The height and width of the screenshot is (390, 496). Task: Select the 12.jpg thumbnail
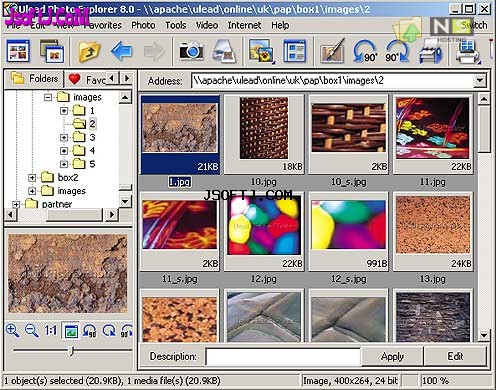click(x=264, y=231)
